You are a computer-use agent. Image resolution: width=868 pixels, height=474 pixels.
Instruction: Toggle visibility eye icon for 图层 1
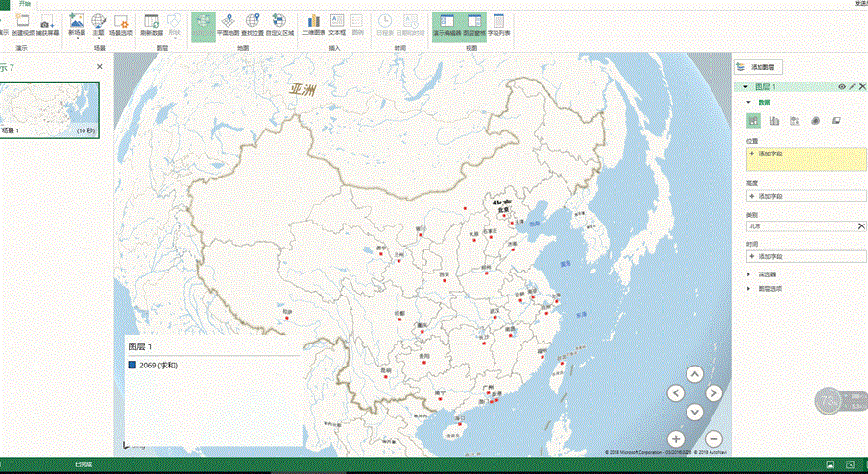[x=842, y=87]
